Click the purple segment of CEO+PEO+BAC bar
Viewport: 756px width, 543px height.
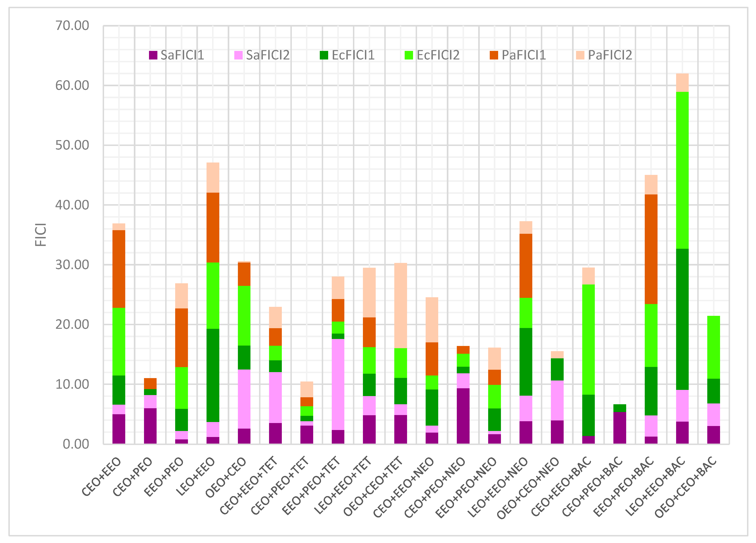coord(620,428)
